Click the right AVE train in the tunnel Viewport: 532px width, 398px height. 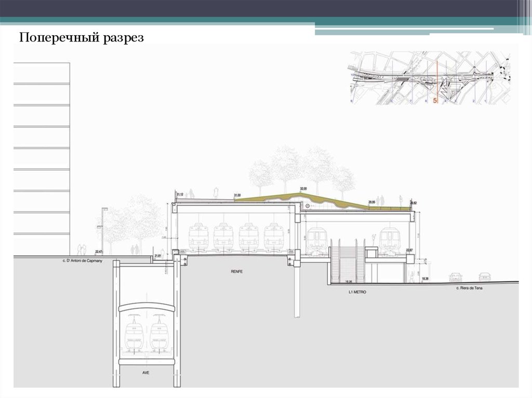[160, 335]
